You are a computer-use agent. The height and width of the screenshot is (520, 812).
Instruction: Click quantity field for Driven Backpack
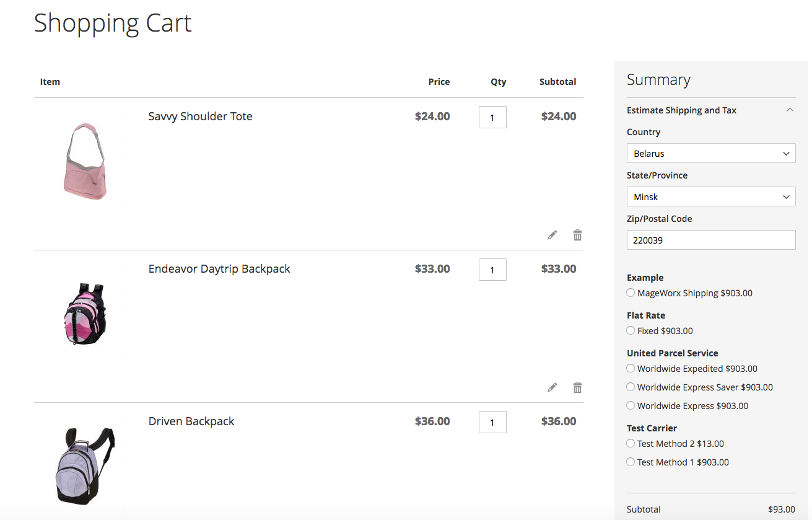[x=492, y=422]
